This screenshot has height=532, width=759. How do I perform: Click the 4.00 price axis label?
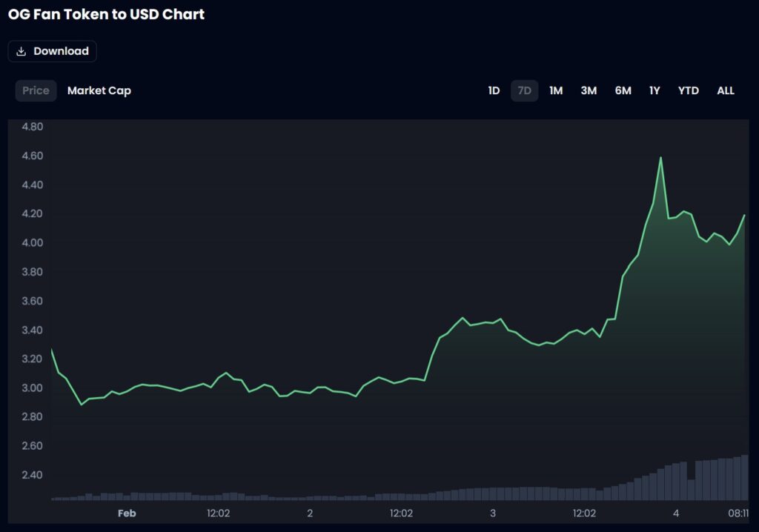pos(33,243)
